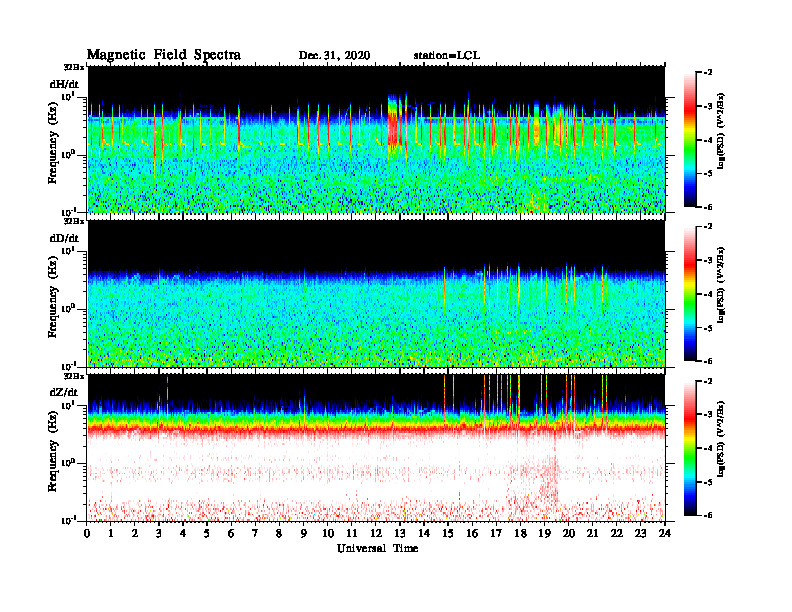Screen dimensions: 792x612
Task: Click the dD/dt spectrogram plot area
Action: [376, 293]
